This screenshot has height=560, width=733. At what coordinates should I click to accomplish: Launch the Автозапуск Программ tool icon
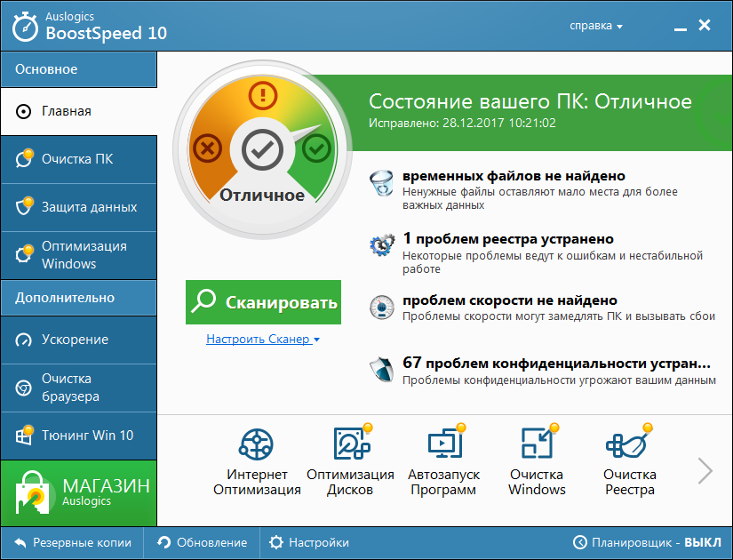click(446, 442)
